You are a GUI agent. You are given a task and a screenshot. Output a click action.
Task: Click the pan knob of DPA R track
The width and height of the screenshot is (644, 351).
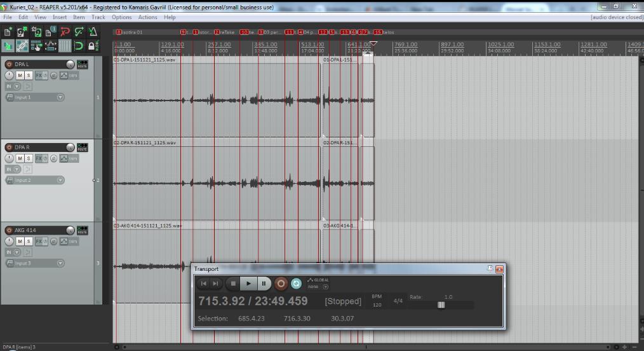(9, 158)
